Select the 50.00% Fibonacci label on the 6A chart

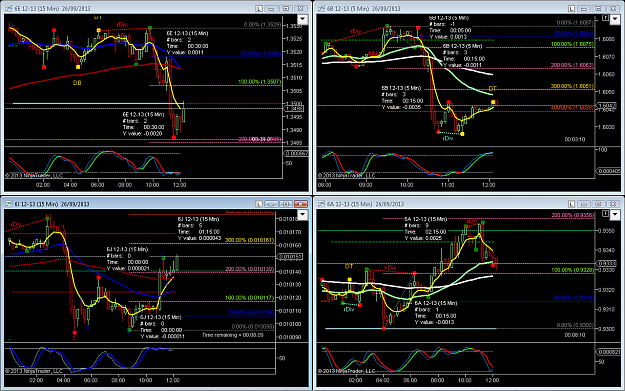click(574, 298)
